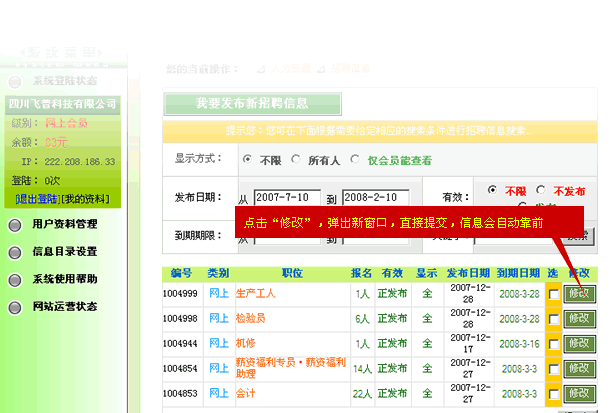Tick the checkbox in the 机修 row

pyautogui.click(x=553, y=344)
